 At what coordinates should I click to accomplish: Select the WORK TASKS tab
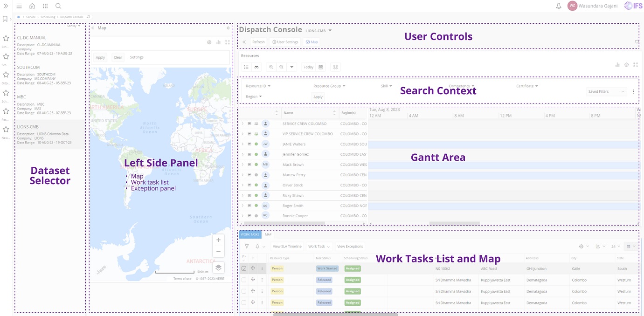coord(250,234)
